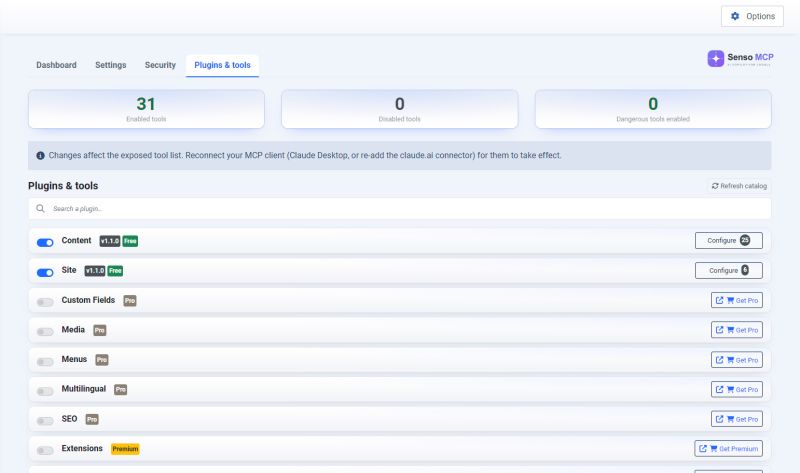The image size is (800, 473).
Task: Click the 25 count badge on Content Configure
Action: click(x=745, y=240)
